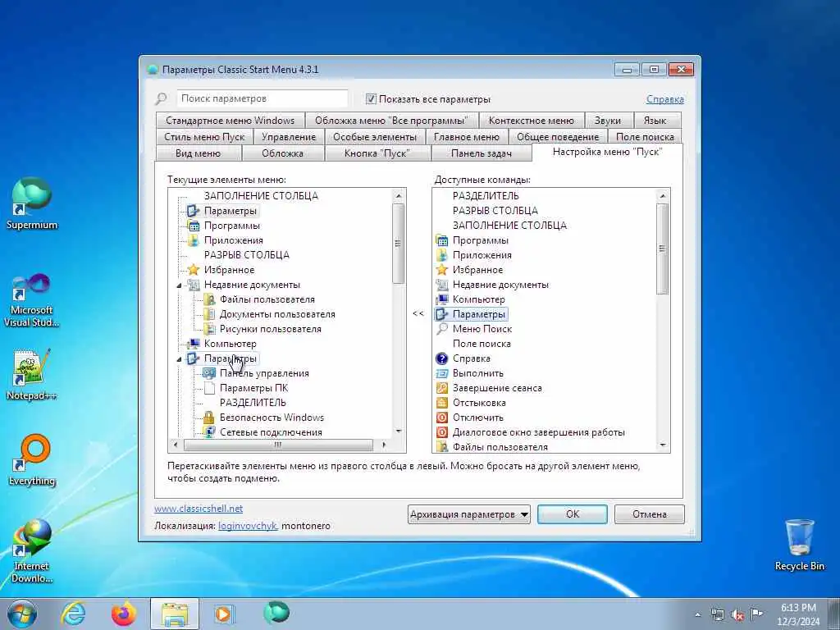Image resolution: width=840 pixels, height=630 pixels.
Task: Click Приложения icon in current menu items
Action: click(x=194, y=240)
